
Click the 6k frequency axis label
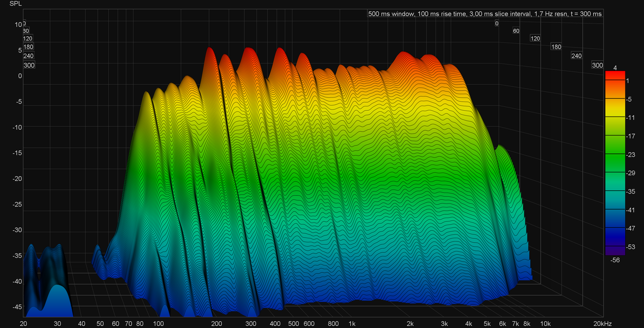[x=503, y=324]
